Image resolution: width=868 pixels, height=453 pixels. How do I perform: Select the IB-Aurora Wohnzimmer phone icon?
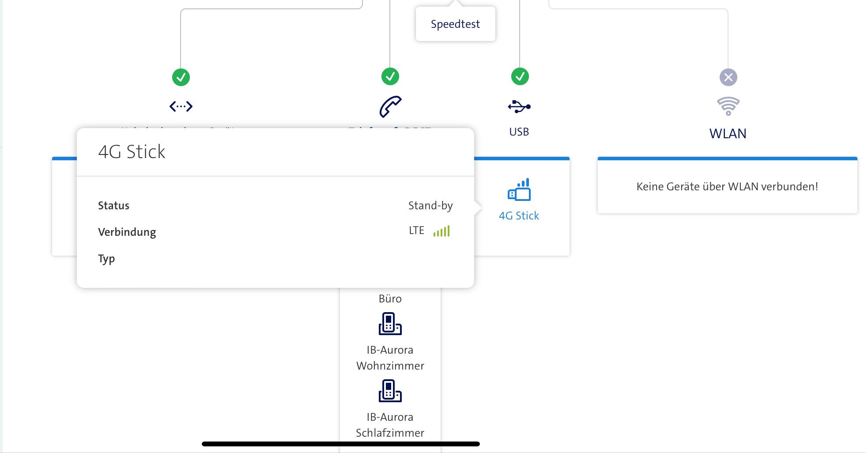[x=390, y=324]
